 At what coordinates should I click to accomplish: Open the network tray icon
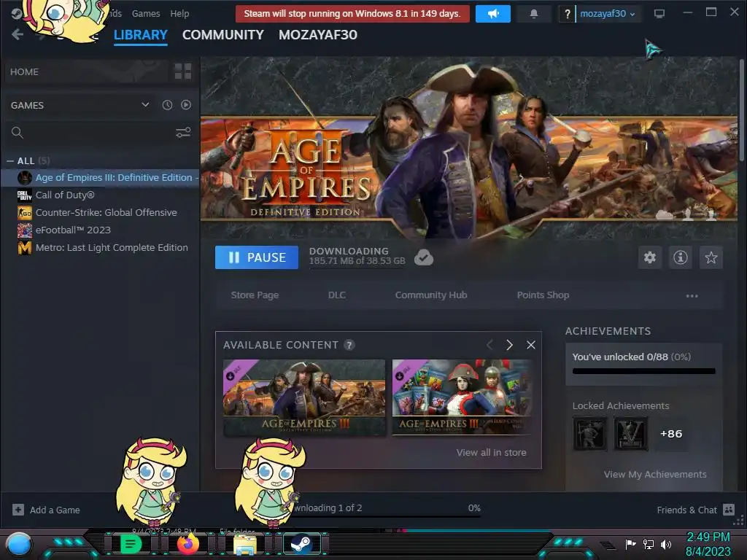649,544
